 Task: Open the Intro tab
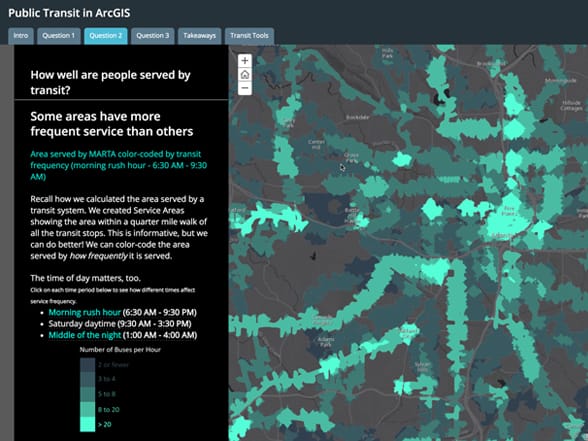point(21,36)
